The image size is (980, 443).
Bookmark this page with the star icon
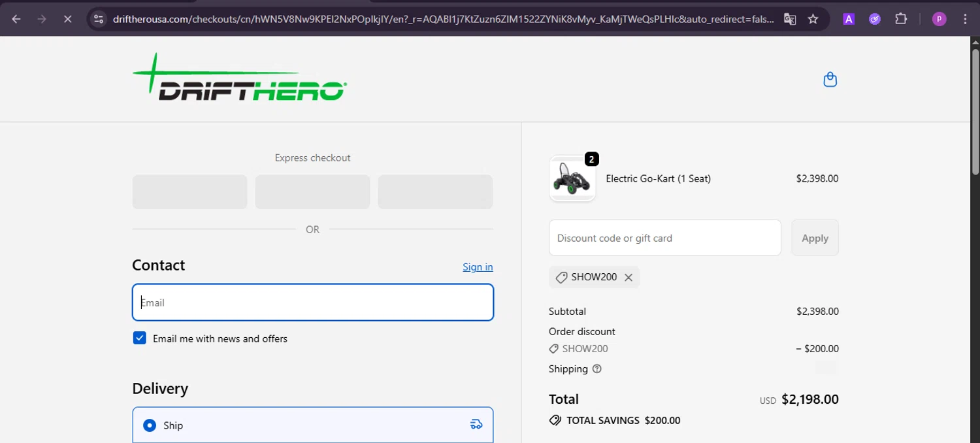813,19
